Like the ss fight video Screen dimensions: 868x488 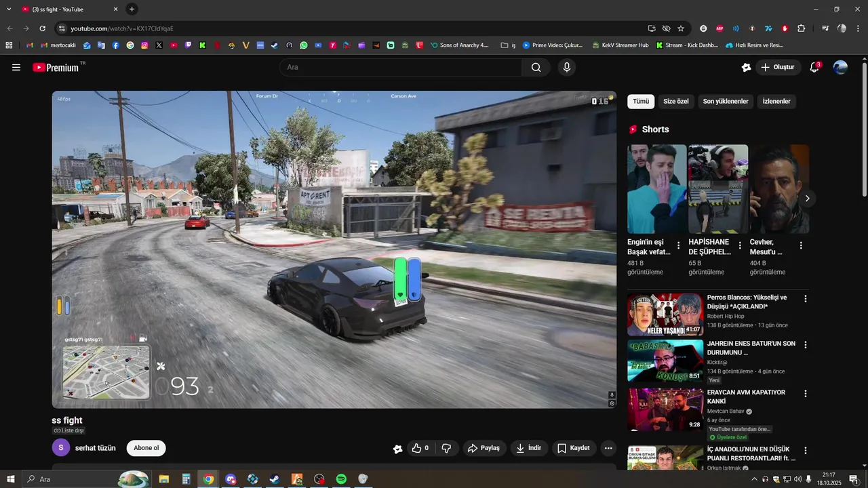[x=420, y=448]
